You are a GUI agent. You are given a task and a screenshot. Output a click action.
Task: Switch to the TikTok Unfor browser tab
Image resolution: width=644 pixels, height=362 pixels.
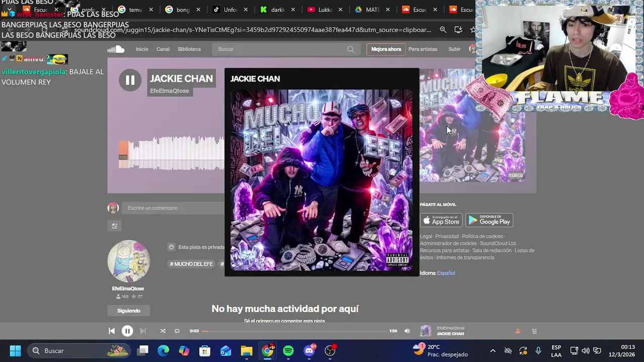[229, 10]
